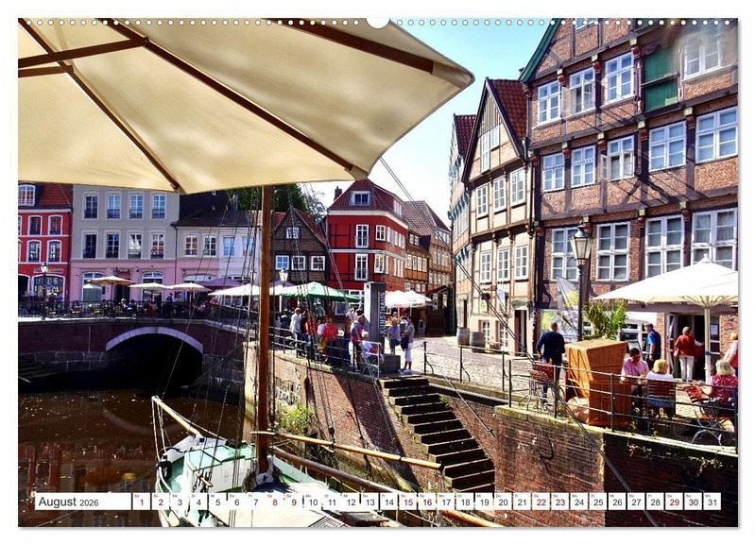Select date 11 in the calendar strip
Screen dimensions: 756x545
pos(332,502)
